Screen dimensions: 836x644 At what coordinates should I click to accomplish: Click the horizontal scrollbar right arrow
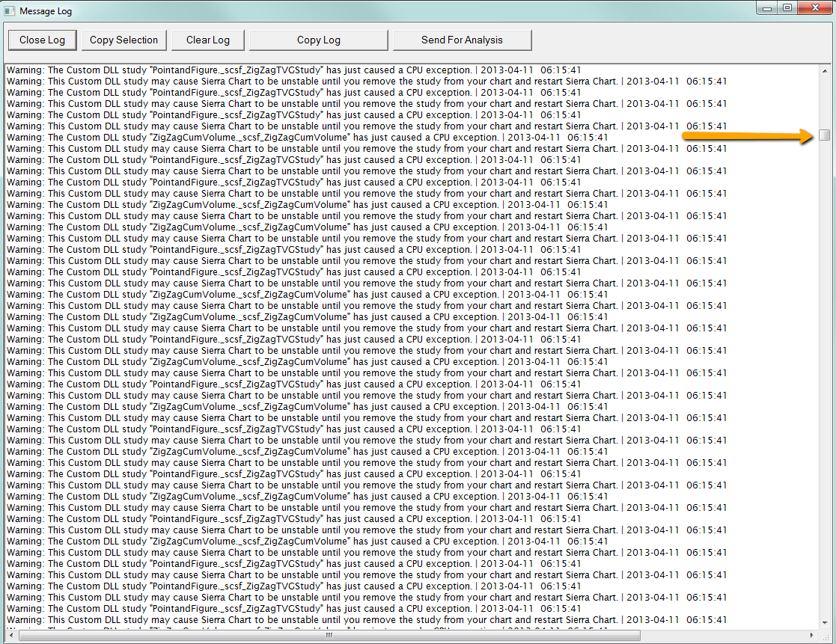pos(812,635)
